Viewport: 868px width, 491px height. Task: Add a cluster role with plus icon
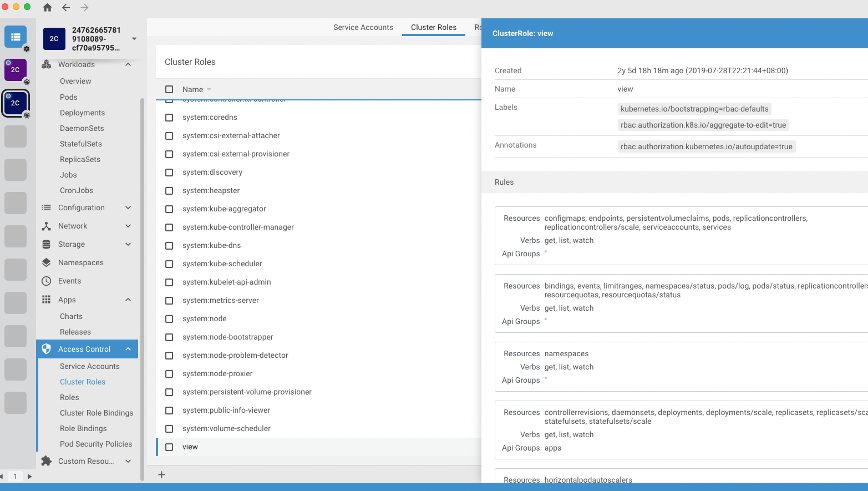162,474
